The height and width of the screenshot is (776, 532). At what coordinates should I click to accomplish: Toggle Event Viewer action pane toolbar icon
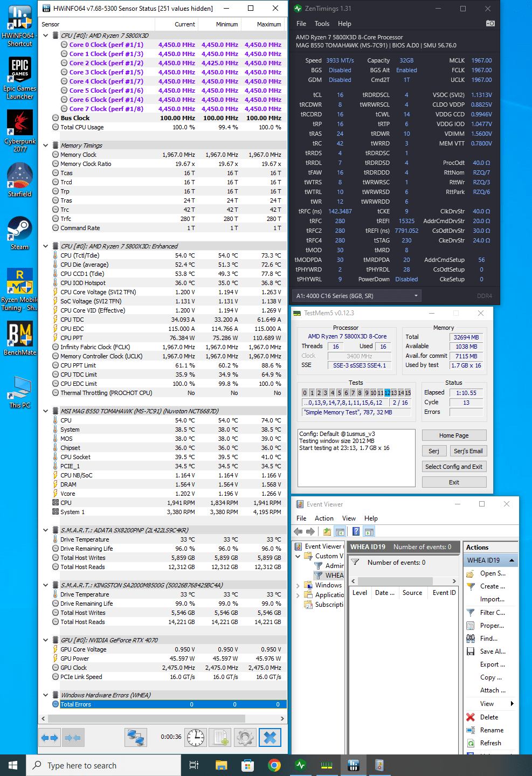tap(369, 531)
